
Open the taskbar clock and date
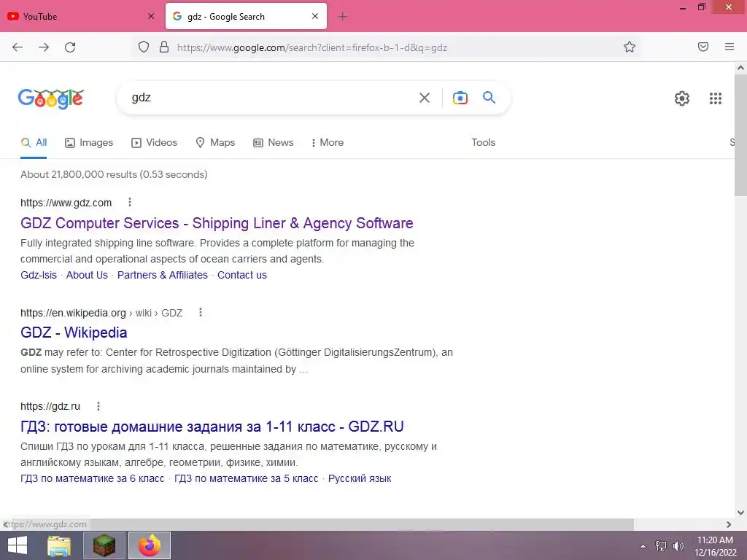click(x=715, y=546)
